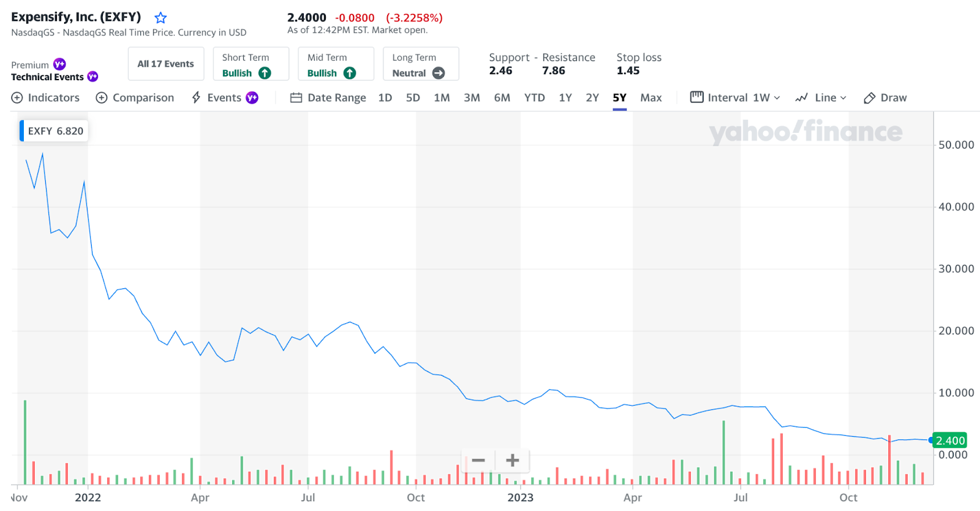Click the Mid Term bullish up-arrow icon
The height and width of the screenshot is (511, 980).
click(350, 73)
